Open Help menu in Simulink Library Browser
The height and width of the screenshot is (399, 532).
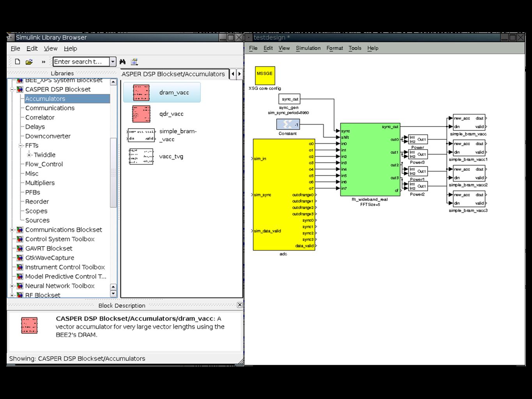coord(71,48)
